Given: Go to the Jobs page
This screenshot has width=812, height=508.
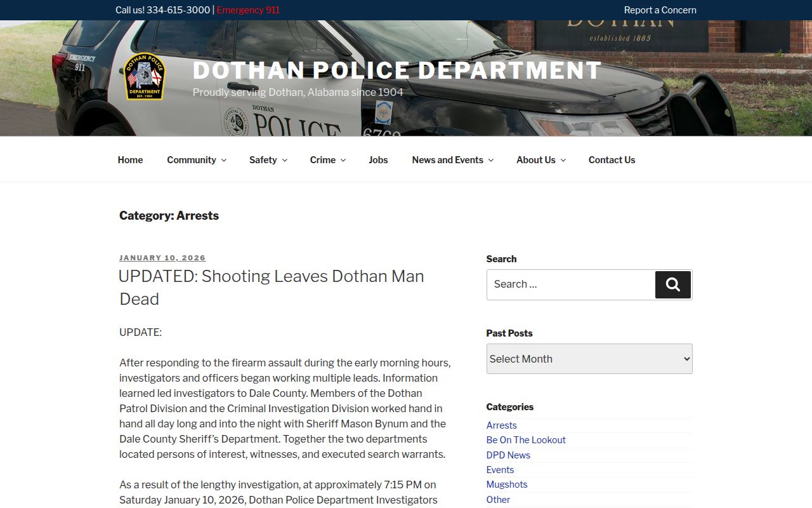Looking at the screenshot, I should [x=378, y=160].
